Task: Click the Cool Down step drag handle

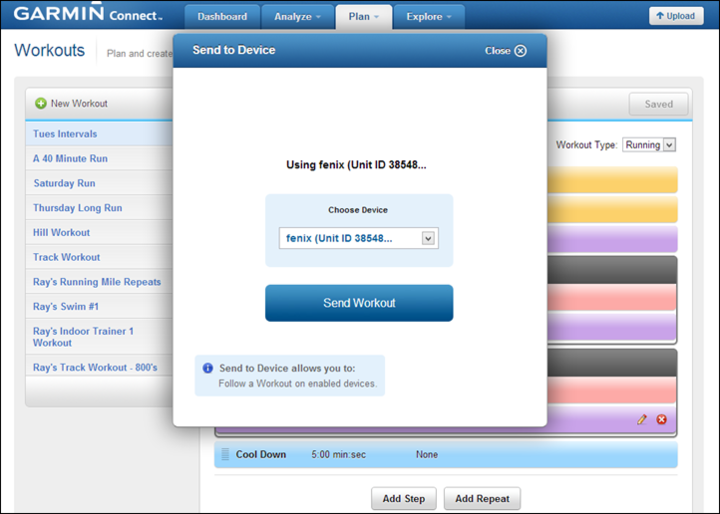Action: click(x=224, y=455)
